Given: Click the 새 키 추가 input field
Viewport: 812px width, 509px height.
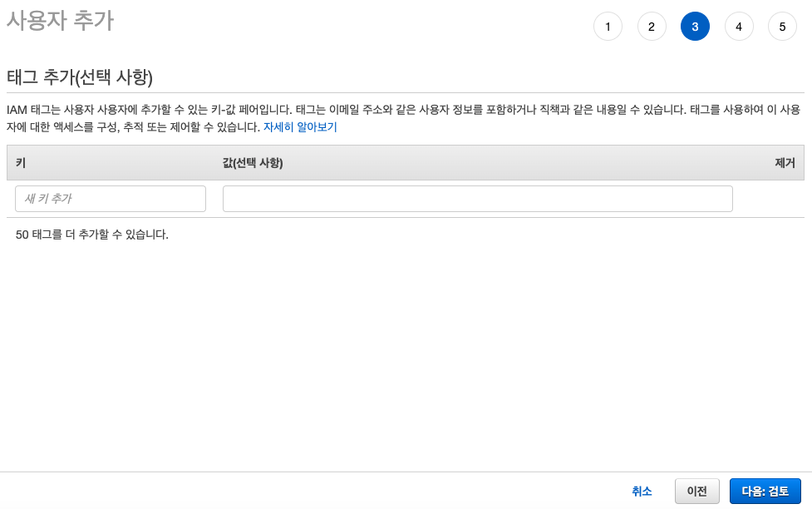Looking at the screenshot, I should (110, 198).
